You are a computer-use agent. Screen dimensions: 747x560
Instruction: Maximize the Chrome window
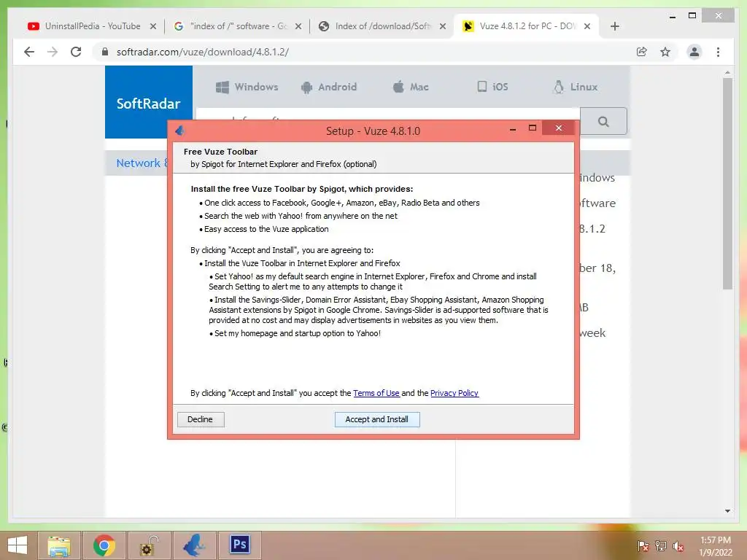coord(692,16)
